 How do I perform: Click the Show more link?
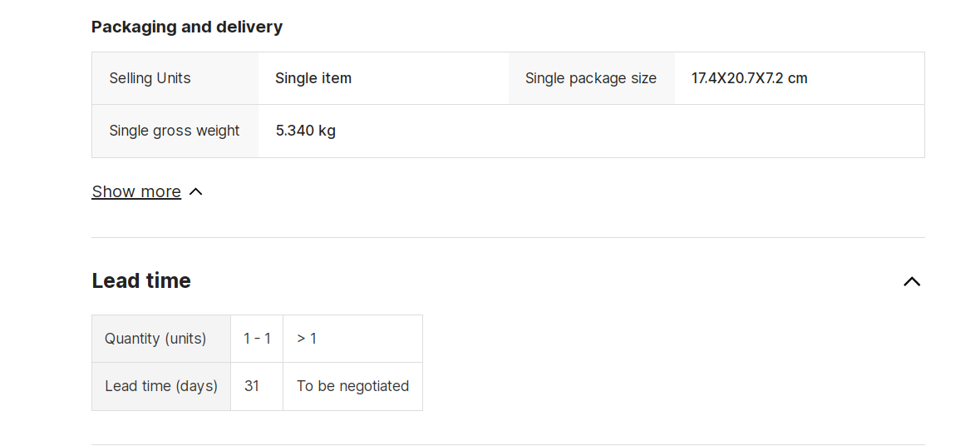coord(136,191)
